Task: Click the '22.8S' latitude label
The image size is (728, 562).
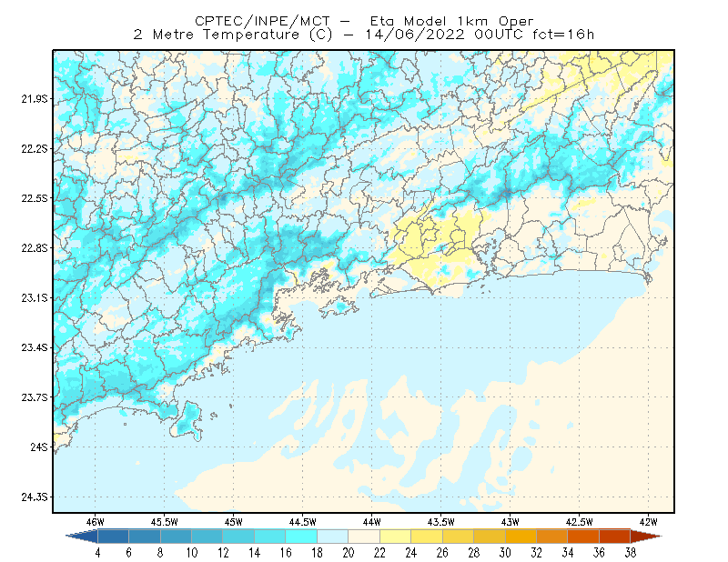Action: pos(35,248)
